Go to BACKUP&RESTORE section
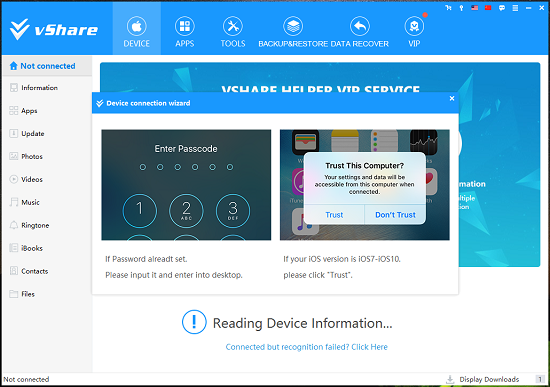This screenshot has width=550, height=387. coord(293,32)
